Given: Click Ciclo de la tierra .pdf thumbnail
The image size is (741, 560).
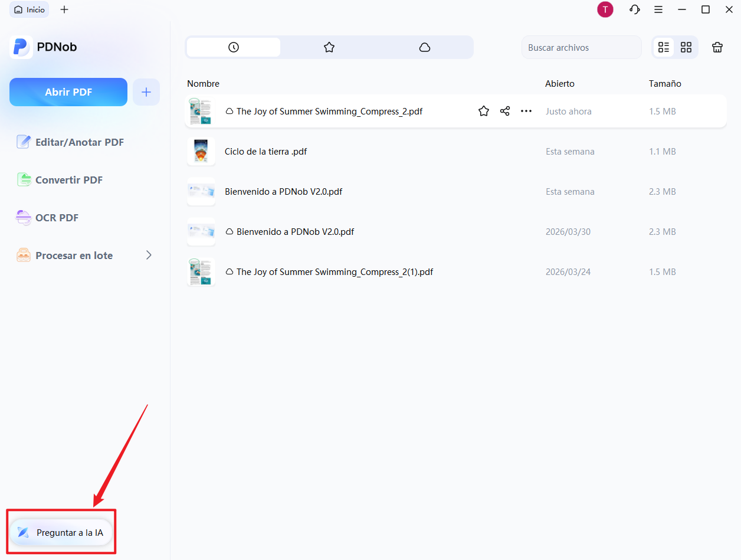Looking at the screenshot, I should tap(201, 152).
